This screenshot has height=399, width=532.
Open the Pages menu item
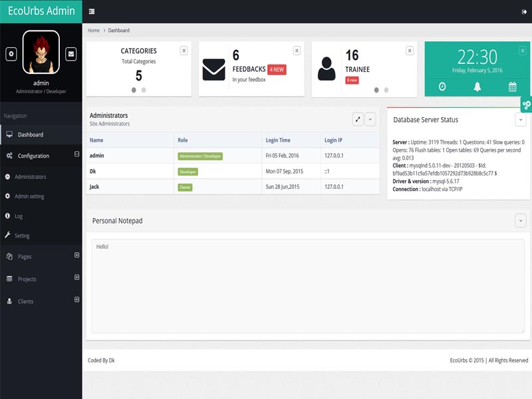[x=41, y=257]
